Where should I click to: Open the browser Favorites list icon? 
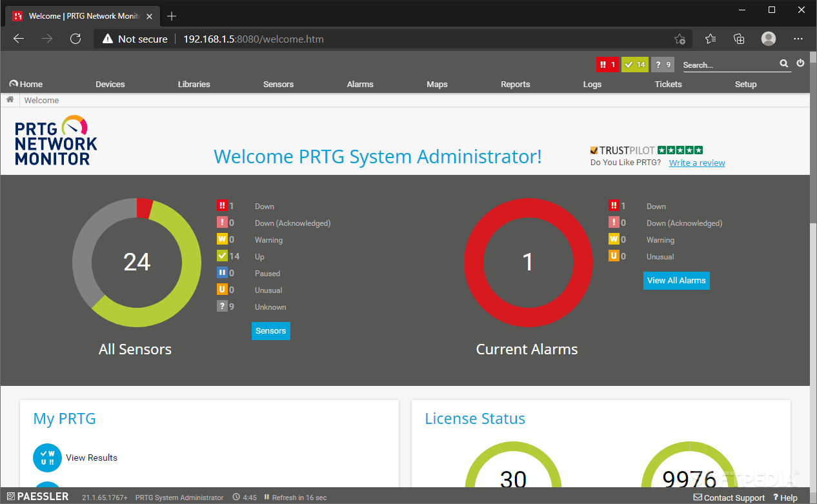click(x=711, y=39)
